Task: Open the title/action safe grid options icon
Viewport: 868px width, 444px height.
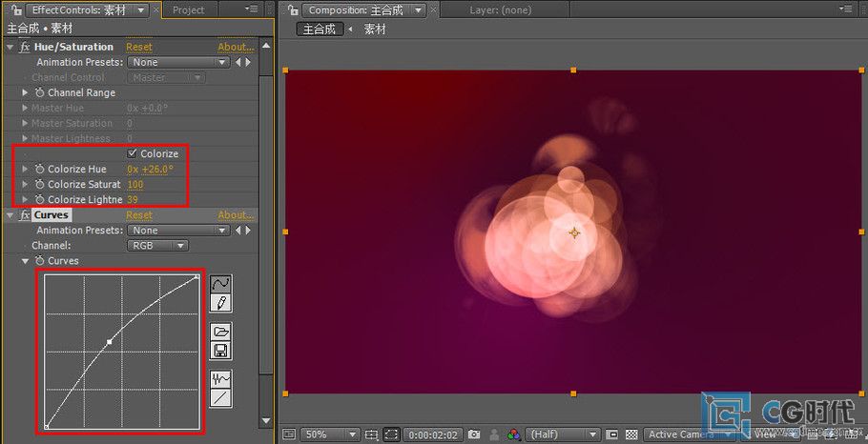Action: pos(371,434)
